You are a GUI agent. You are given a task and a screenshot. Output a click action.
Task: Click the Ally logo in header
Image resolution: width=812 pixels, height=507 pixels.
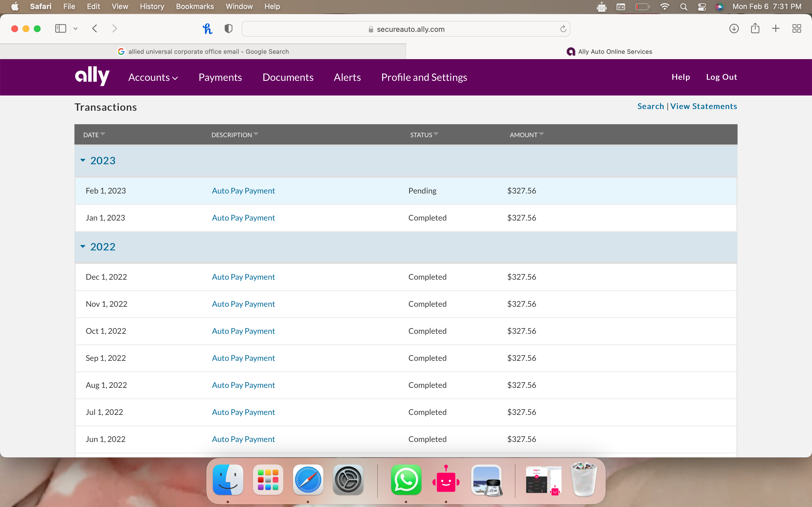(92, 76)
